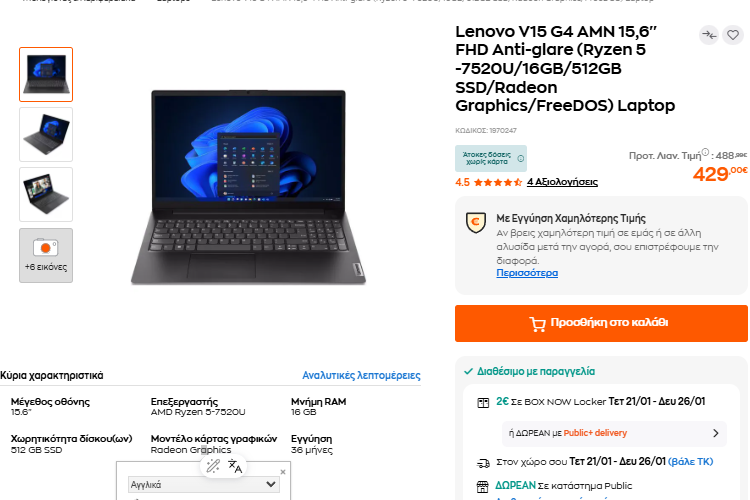Add to cart with Προσθήκη στο καλάθι
Viewport: 750px width, 500px height.
601,323
